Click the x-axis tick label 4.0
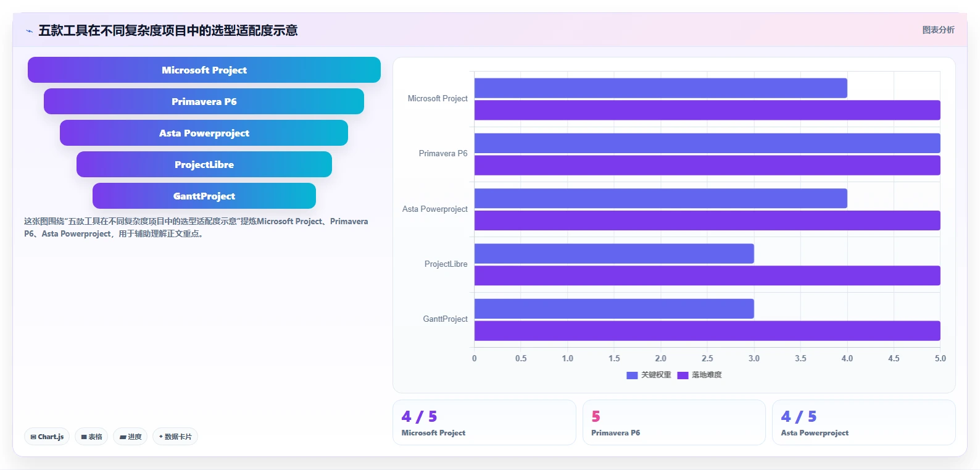 click(847, 358)
